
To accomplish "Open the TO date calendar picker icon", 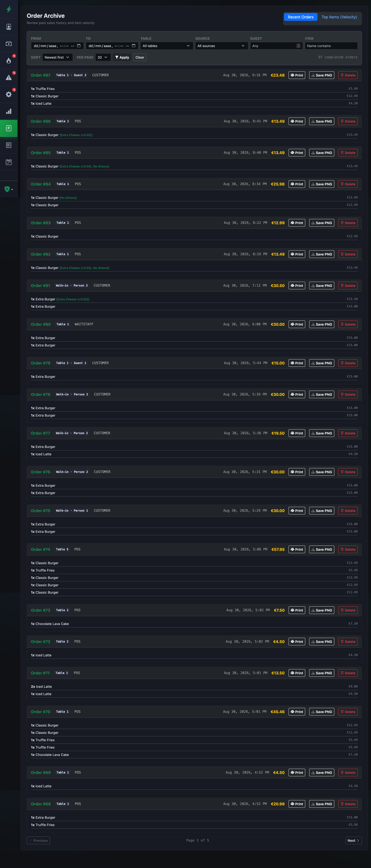I will (x=134, y=45).
